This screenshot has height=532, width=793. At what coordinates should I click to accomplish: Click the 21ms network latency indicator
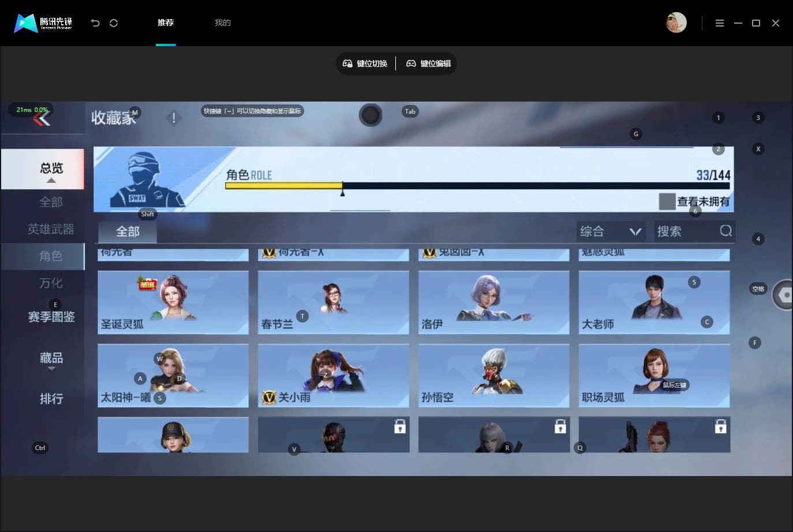31,110
